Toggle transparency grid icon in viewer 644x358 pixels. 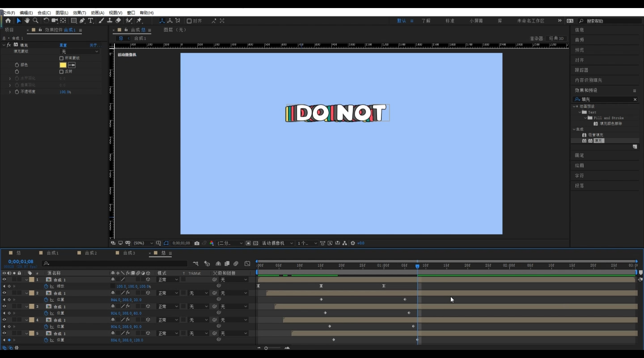[x=255, y=243]
